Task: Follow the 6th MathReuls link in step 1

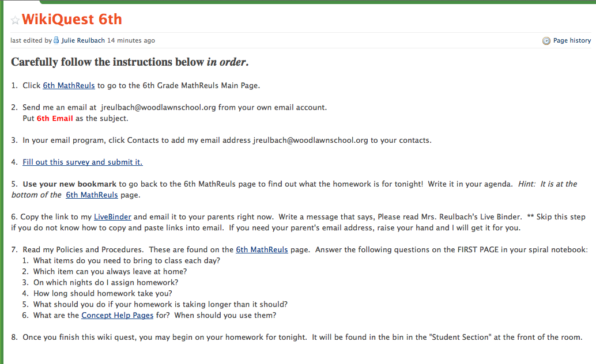Action: tap(69, 86)
